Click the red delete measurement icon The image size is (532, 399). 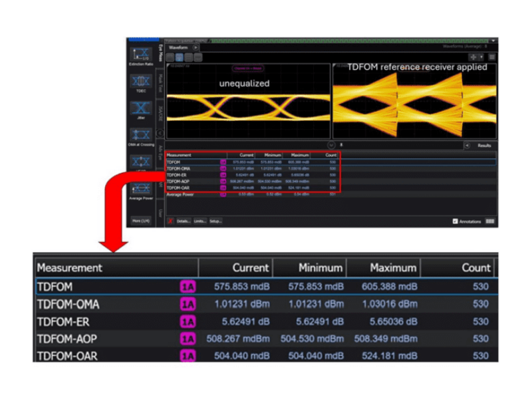171,220
